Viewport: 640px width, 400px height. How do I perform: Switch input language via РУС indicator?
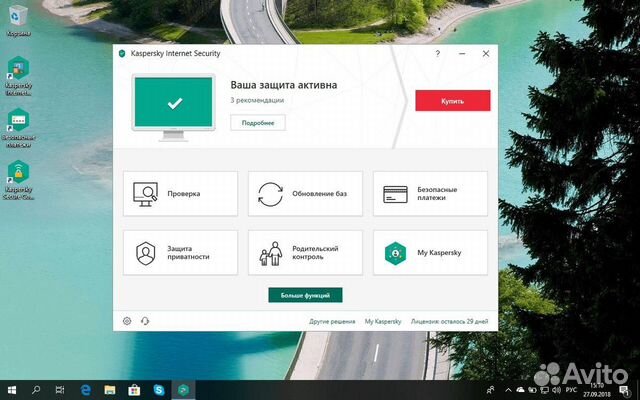point(571,390)
